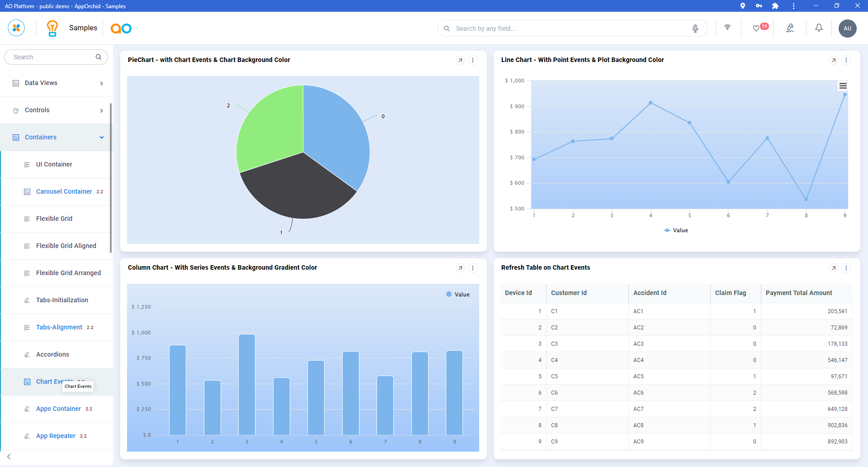Screen dimensions: 868x467
Task: Click the microphone voice search icon
Action: click(695, 29)
